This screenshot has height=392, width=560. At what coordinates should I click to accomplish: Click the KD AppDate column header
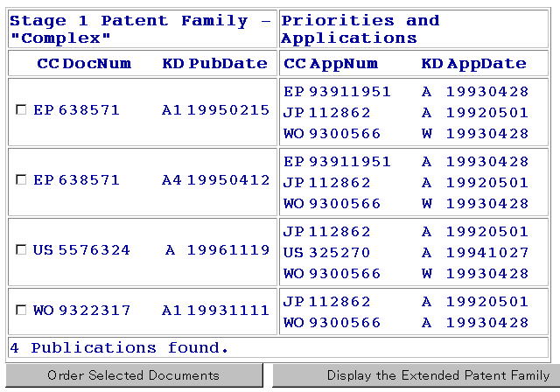point(473,63)
